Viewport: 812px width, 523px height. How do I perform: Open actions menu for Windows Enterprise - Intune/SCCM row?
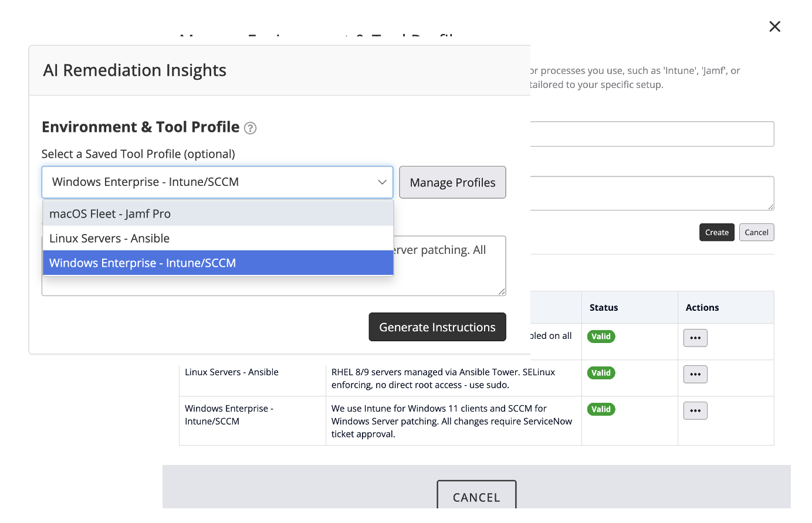coord(695,411)
